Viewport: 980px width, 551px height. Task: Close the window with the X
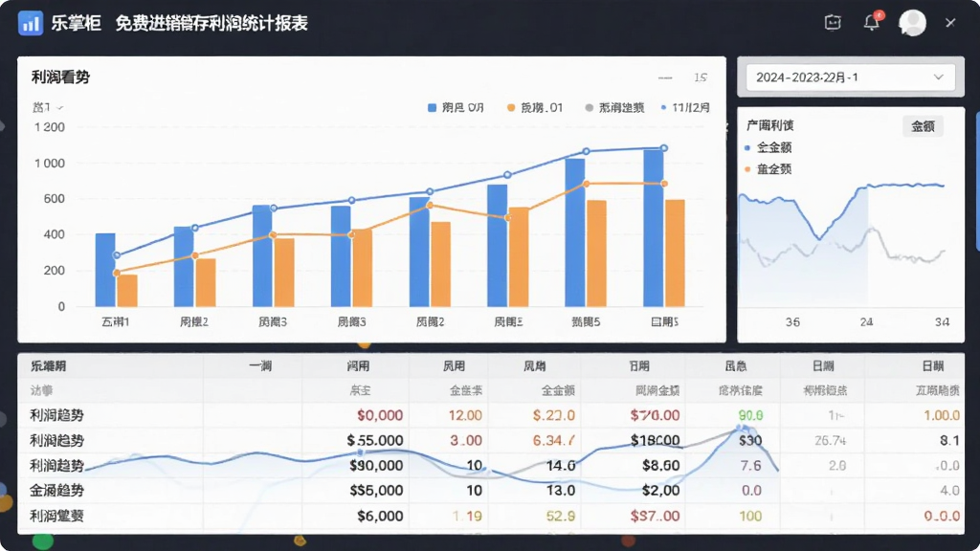point(950,23)
